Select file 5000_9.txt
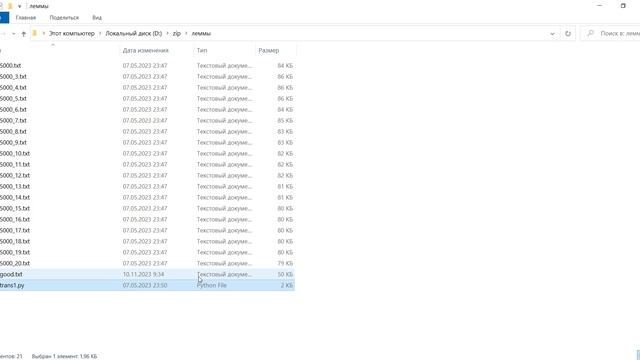Image resolution: width=640 pixels, height=360 pixels. [x=13, y=142]
